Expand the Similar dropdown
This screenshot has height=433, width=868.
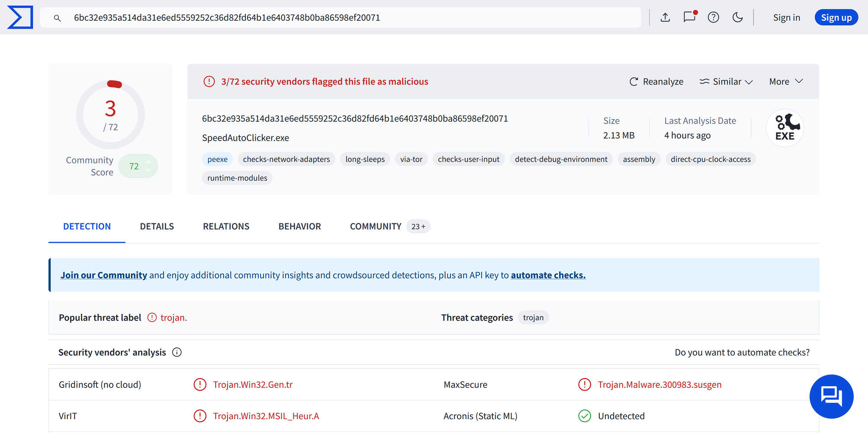point(726,81)
